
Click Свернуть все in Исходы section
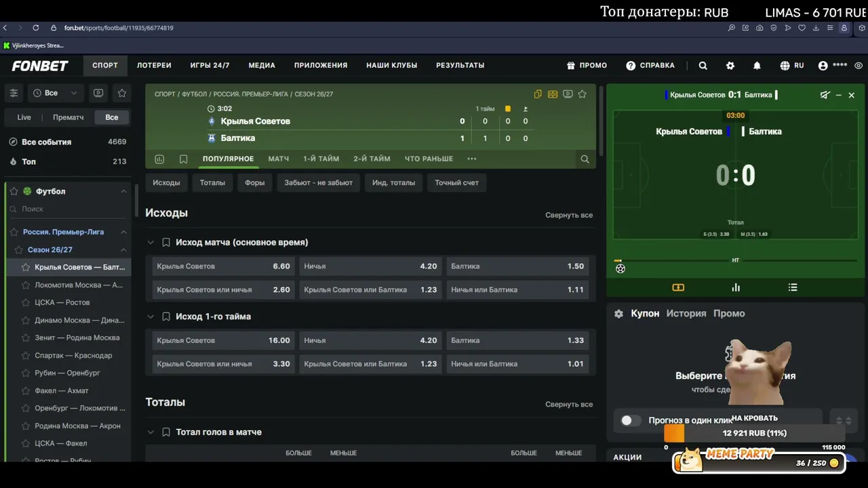(569, 216)
